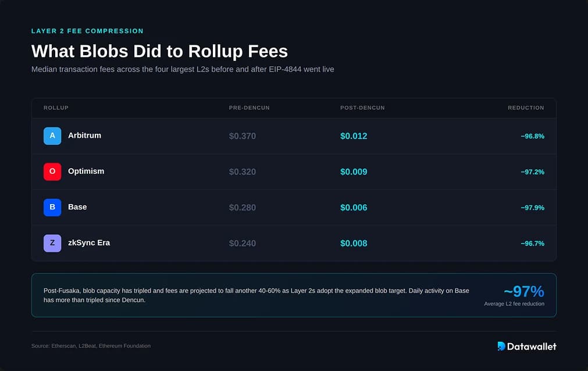Select the REDUCTION column header

(x=526, y=108)
